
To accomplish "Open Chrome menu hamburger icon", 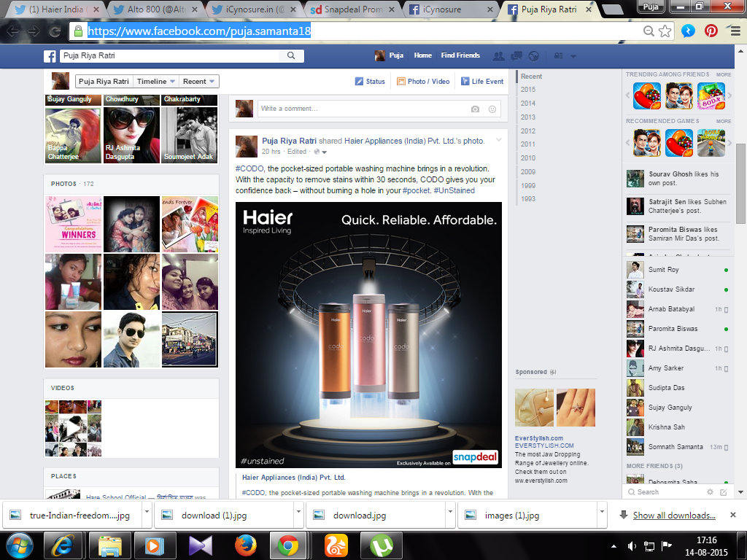I will coord(735,31).
